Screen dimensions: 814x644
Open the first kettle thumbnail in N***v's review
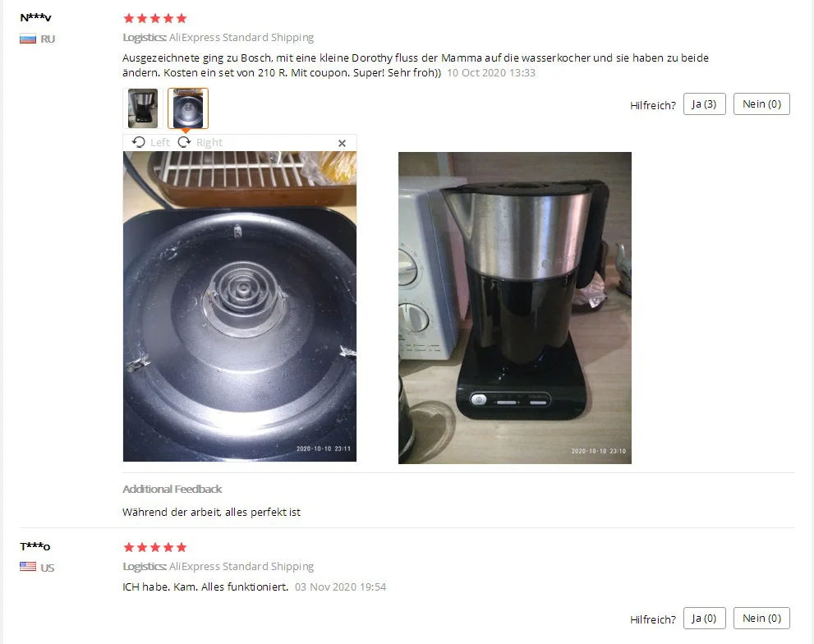pyautogui.click(x=143, y=108)
